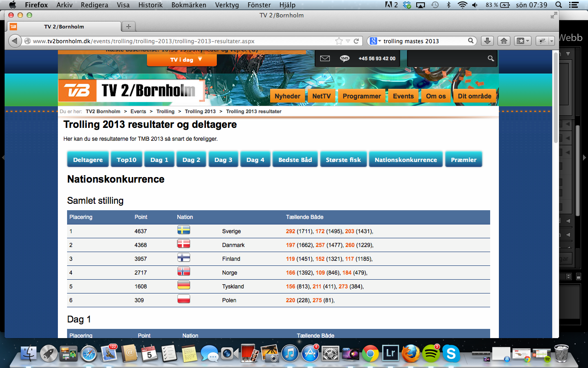Open Lightroom from the Dock
Viewport: 588px width, 368px height.
[x=391, y=353]
